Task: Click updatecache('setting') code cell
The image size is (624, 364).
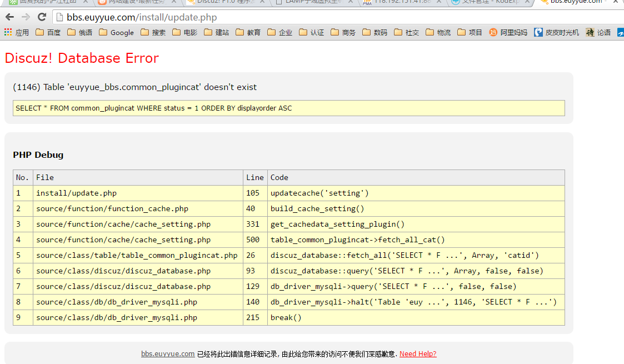Action: point(416,193)
